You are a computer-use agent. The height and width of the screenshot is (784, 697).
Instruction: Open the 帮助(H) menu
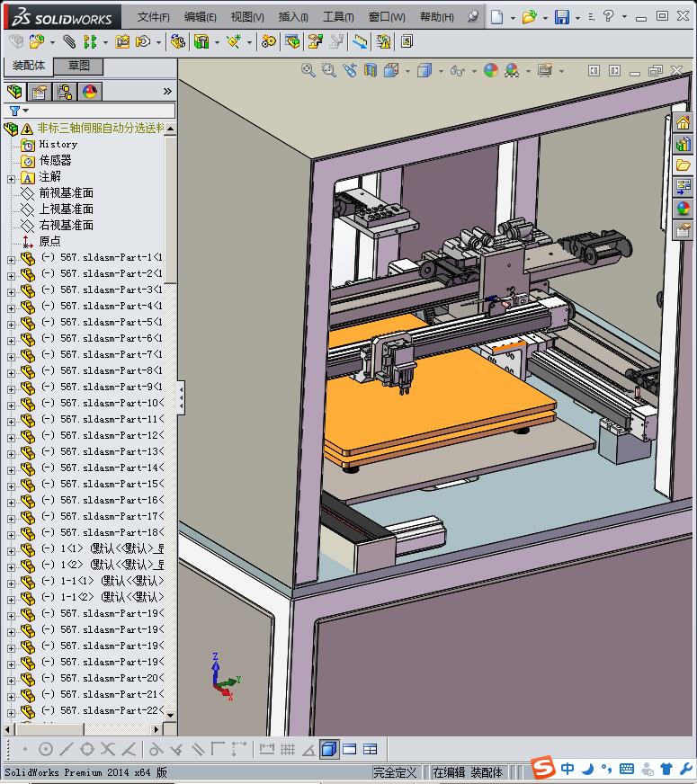437,17
